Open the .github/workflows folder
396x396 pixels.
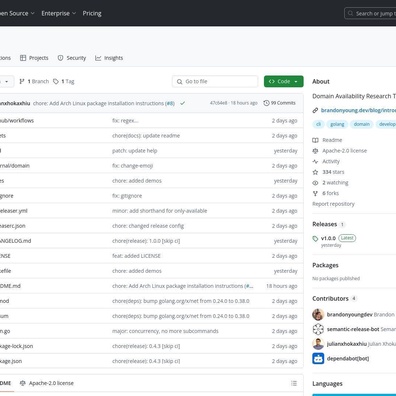(17, 121)
